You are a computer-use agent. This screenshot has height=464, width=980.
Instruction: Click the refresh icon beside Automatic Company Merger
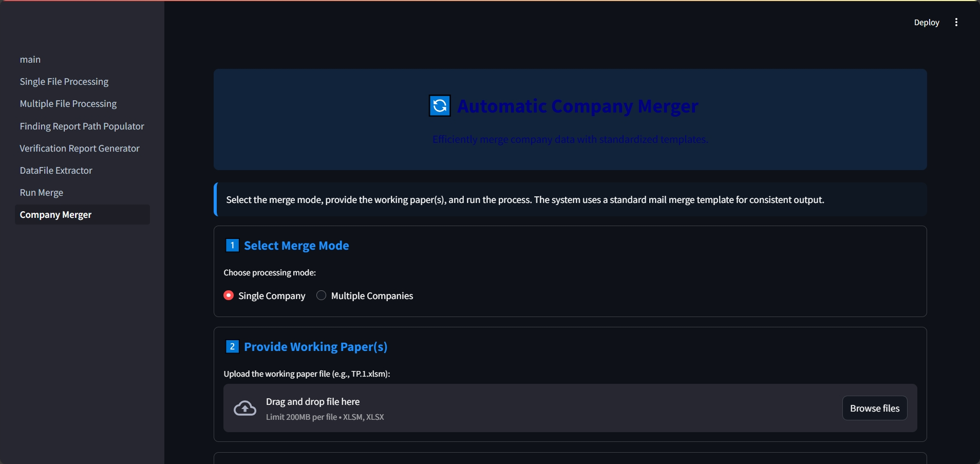click(440, 106)
